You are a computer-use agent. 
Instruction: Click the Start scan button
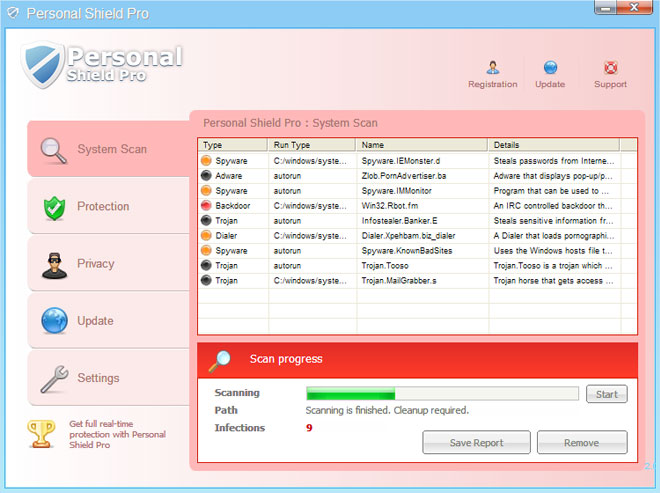pyautogui.click(x=607, y=394)
